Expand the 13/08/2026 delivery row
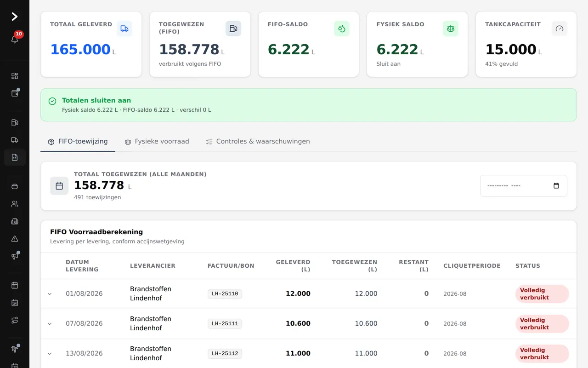588x368 pixels. [x=50, y=354]
